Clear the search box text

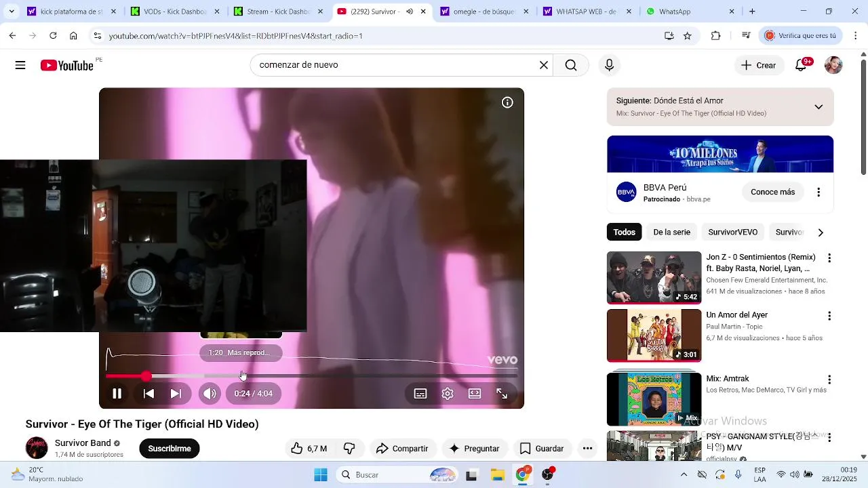tap(543, 65)
